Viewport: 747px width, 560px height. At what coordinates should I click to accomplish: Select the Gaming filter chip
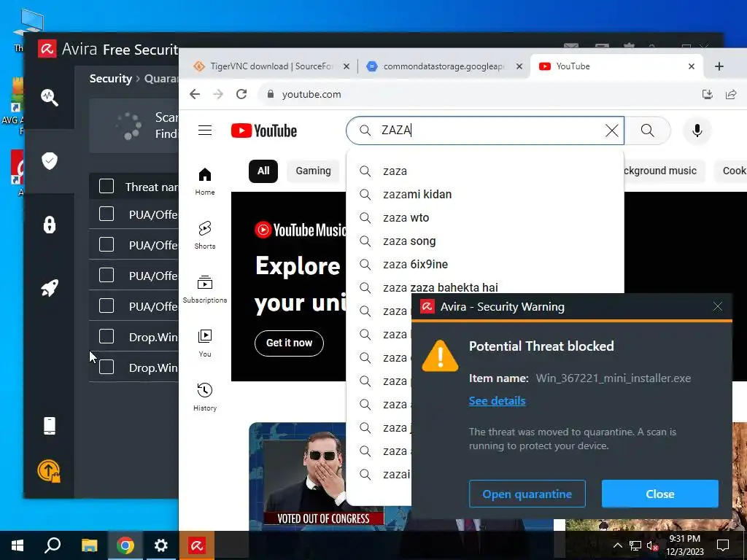313,171
